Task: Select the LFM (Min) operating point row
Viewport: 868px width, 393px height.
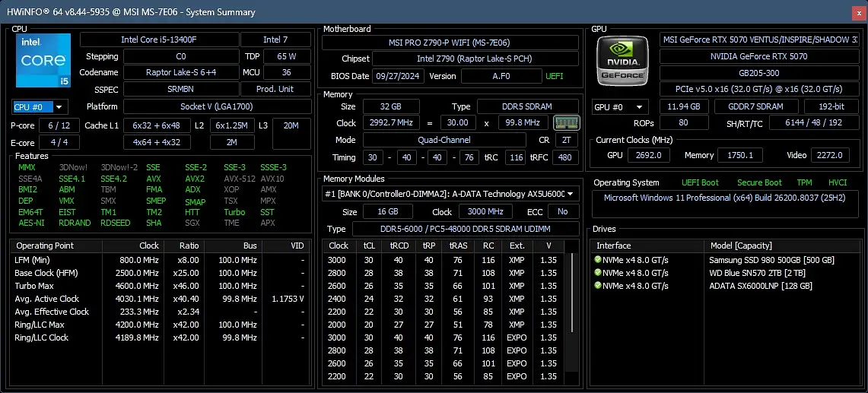Action: click(x=160, y=260)
